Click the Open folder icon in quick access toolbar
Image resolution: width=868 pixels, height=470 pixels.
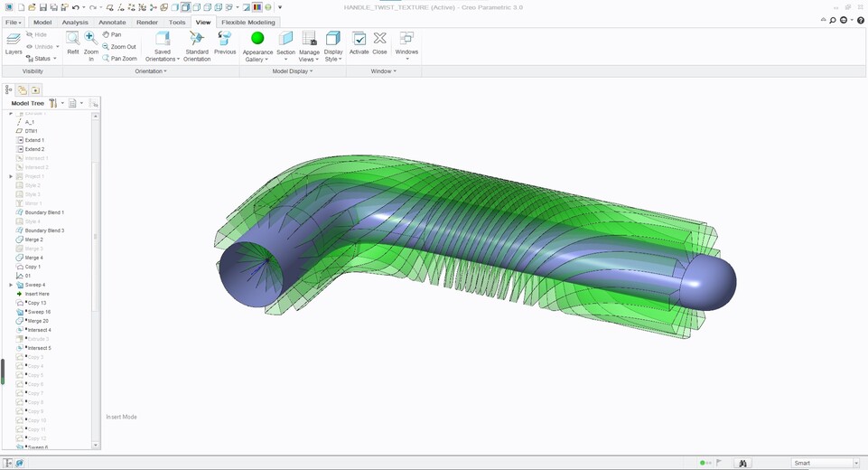(x=33, y=7)
